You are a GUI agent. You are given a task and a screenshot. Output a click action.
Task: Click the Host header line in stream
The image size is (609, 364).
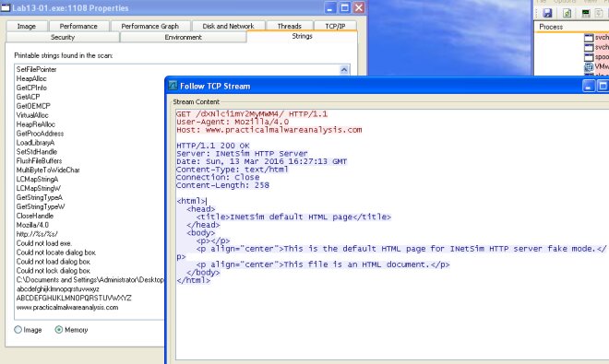click(x=269, y=130)
